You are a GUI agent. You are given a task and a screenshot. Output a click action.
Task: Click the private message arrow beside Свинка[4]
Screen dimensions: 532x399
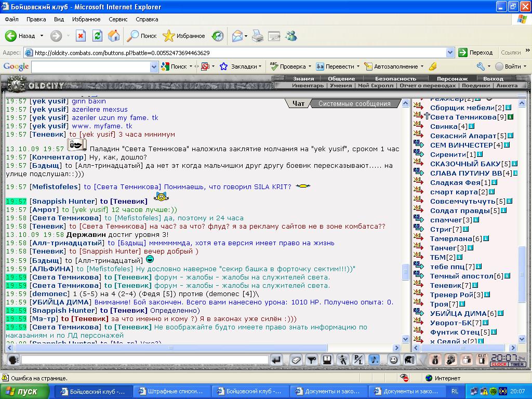[x=418, y=125]
